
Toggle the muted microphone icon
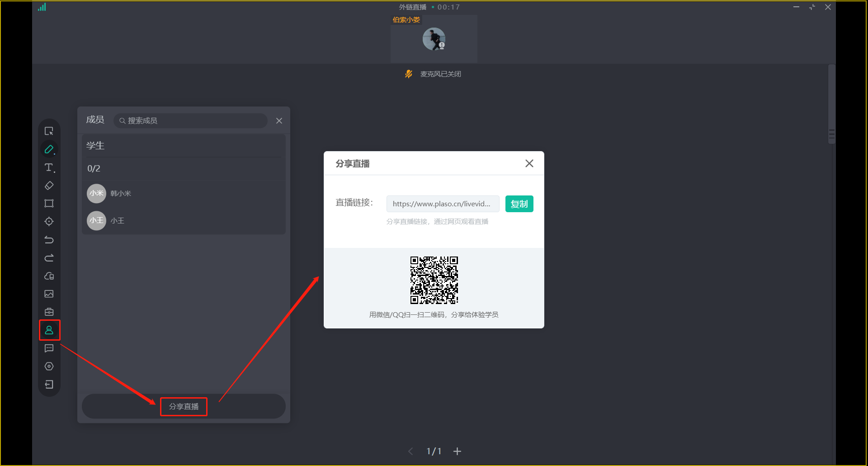(409, 74)
